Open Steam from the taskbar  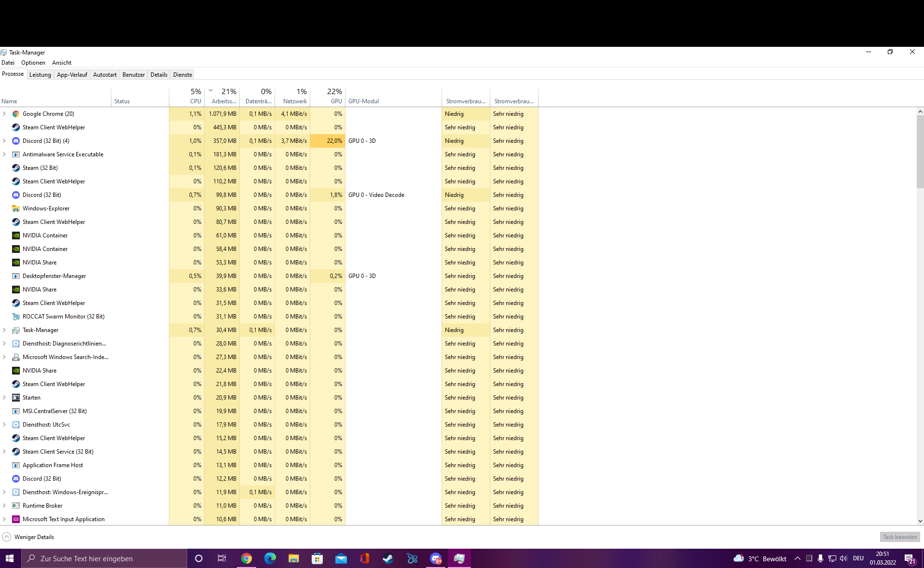click(x=388, y=558)
